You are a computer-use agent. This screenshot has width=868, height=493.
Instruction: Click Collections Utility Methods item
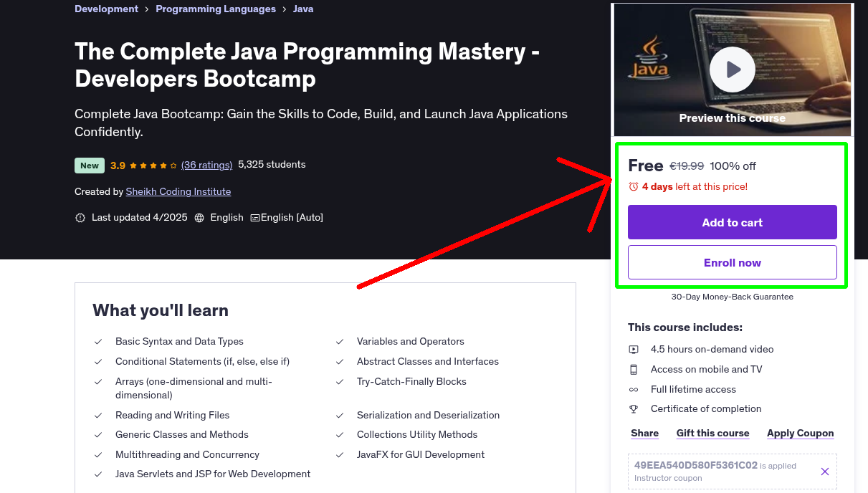[x=417, y=435]
